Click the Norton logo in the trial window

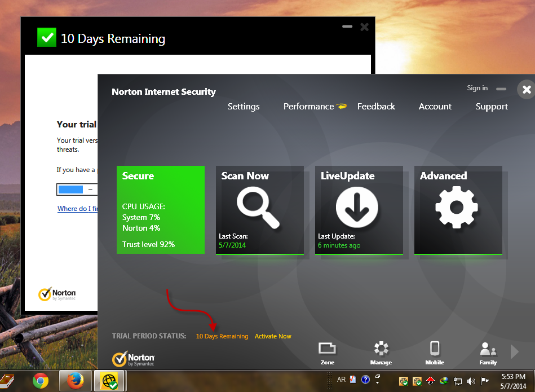point(57,294)
